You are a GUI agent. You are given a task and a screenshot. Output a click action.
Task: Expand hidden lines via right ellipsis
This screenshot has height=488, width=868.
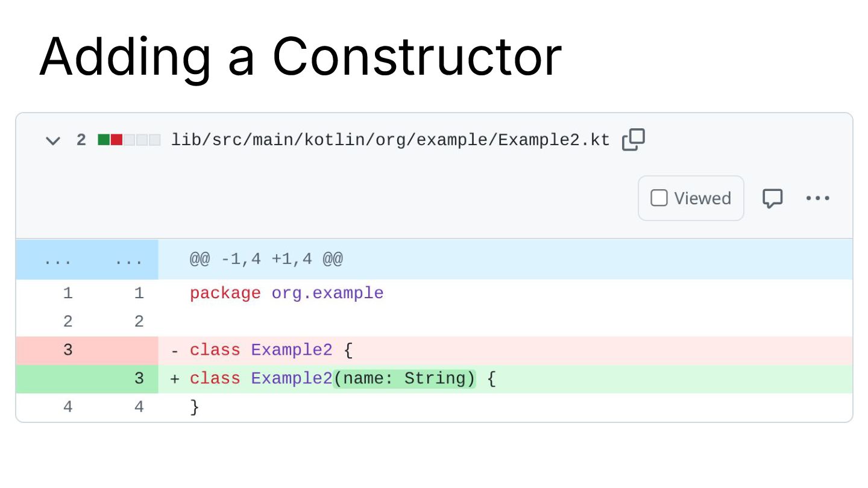tap(128, 261)
